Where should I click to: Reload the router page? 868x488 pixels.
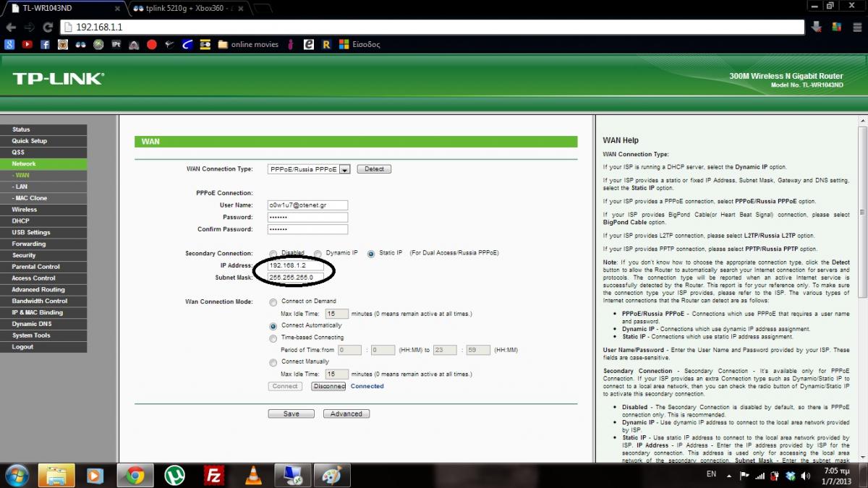pyautogui.click(x=48, y=27)
